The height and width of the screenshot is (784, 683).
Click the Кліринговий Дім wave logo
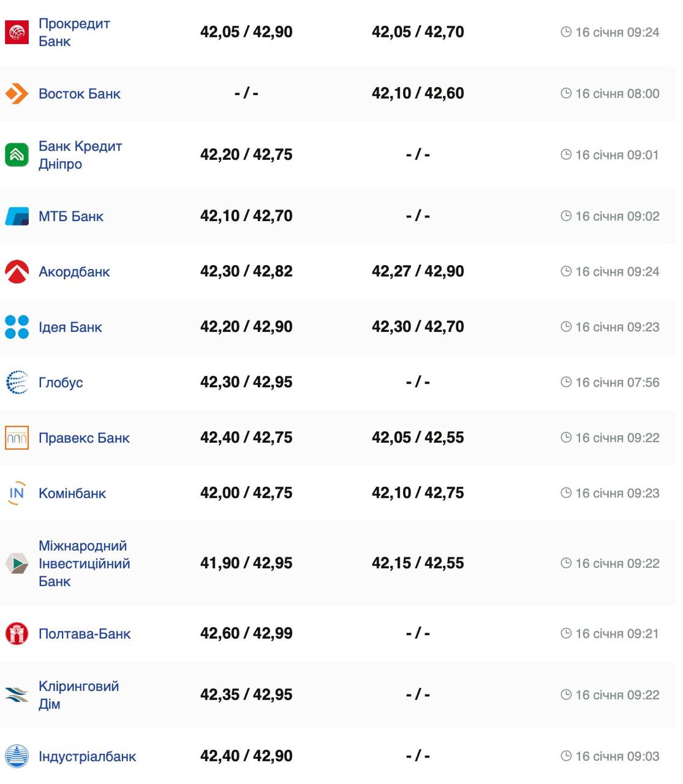coord(17,695)
